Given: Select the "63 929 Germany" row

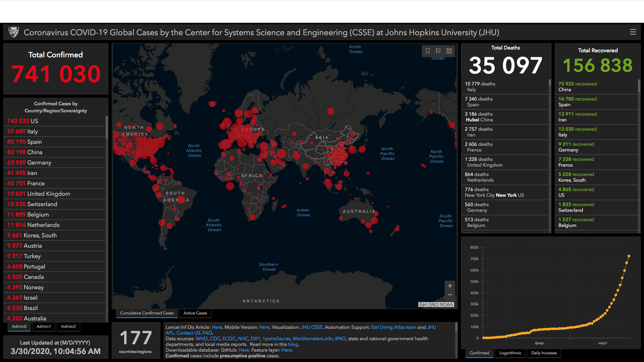Looking at the screenshot, I should [x=55, y=162].
